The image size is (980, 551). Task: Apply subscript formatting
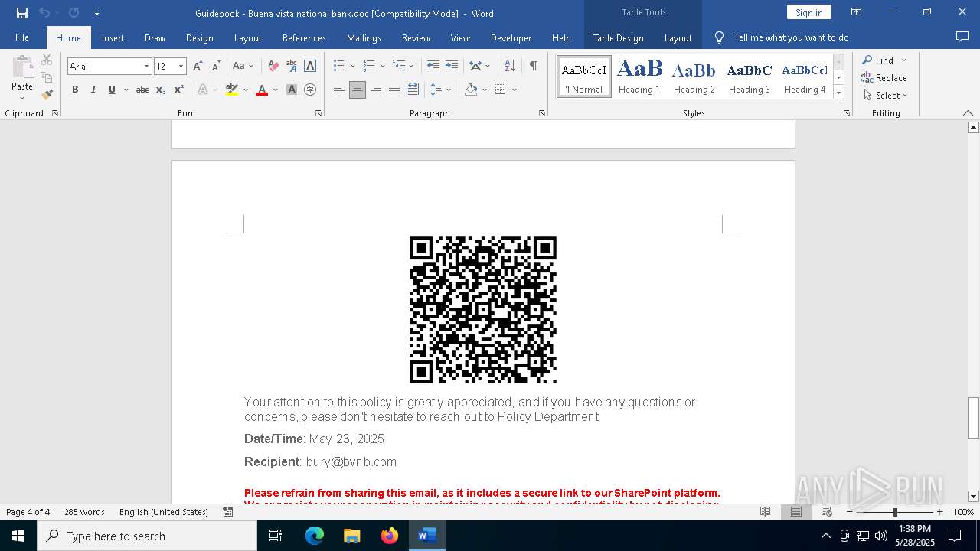161,90
